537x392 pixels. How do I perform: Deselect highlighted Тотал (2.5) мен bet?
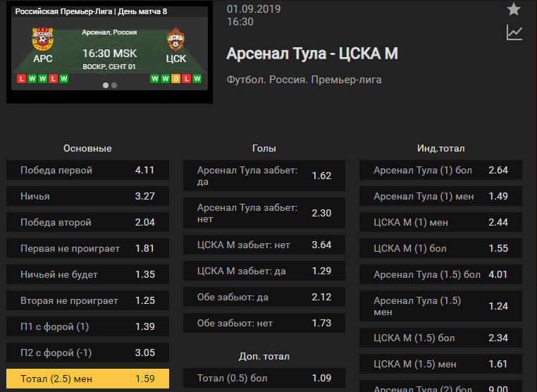pyautogui.click(x=87, y=379)
